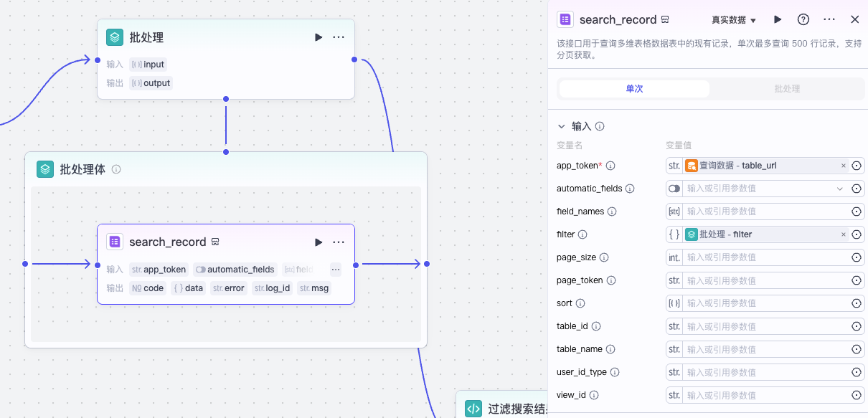This screenshot has width=868, height=418.
Task: Click the help question icon in panel header
Action: 803,19
